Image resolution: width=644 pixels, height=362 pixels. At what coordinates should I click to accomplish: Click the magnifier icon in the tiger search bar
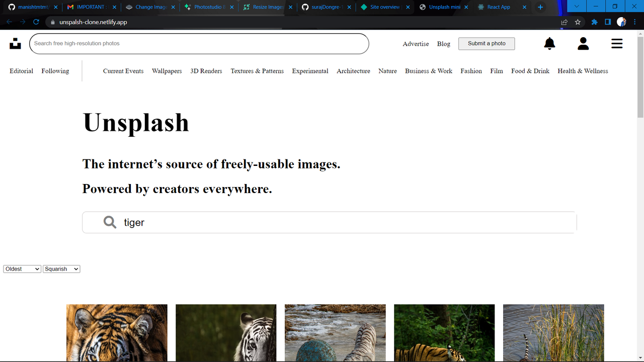pos(110,222)
